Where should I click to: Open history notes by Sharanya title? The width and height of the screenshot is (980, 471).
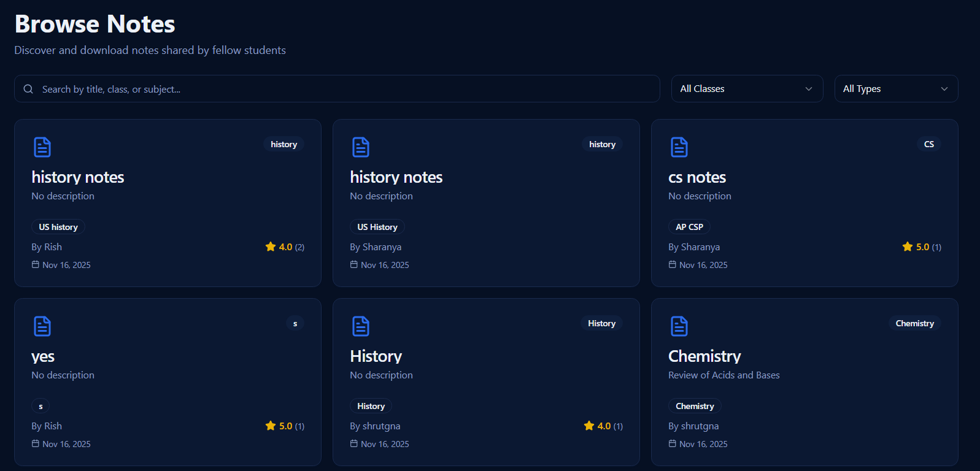point(396,177)
